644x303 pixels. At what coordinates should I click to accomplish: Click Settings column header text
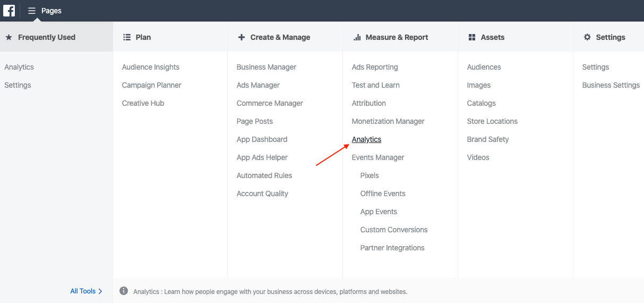[611, 37]
